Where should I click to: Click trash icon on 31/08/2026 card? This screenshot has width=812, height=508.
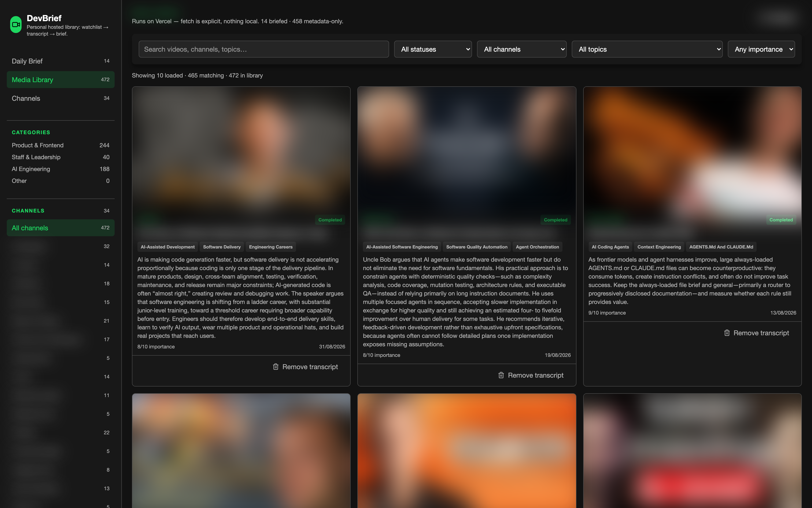click(276, 367)
